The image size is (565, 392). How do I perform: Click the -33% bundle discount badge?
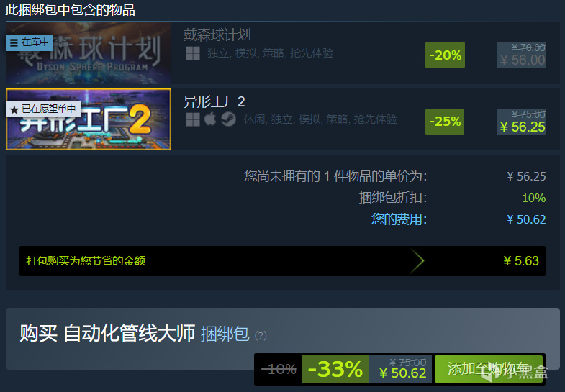pyautogui.click(x=335, y=369)
